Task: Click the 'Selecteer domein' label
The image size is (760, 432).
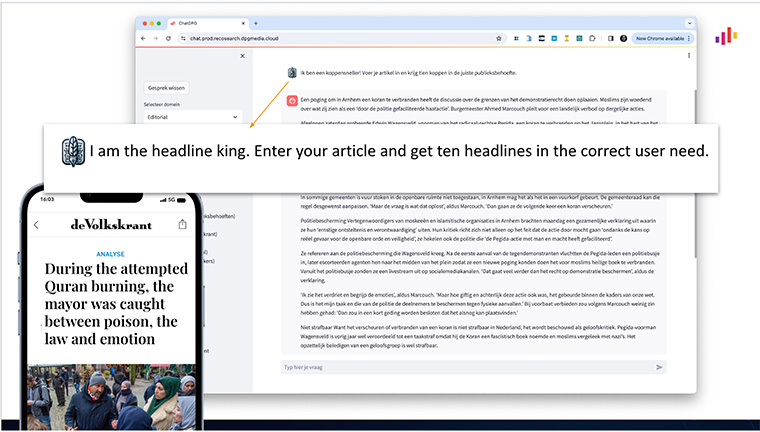Action: tap(162, 104)
